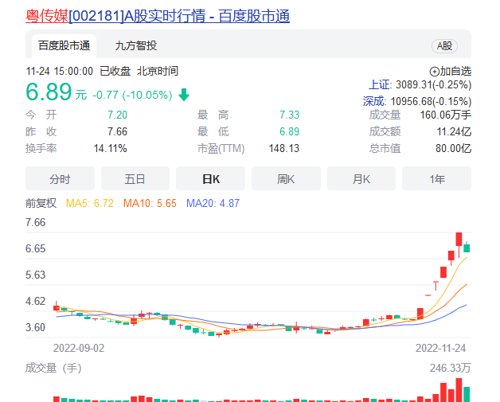Select the 五日 chart view

[135, 179]
